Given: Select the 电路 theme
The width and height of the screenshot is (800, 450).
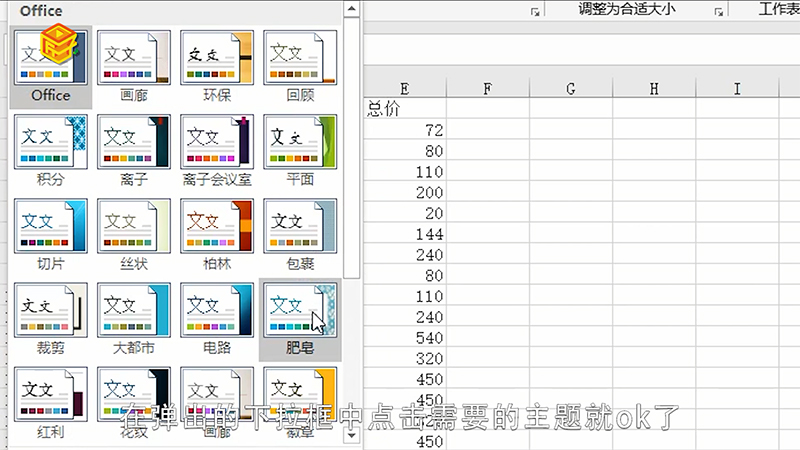Looking at the screenshot, I should (217, 310).
